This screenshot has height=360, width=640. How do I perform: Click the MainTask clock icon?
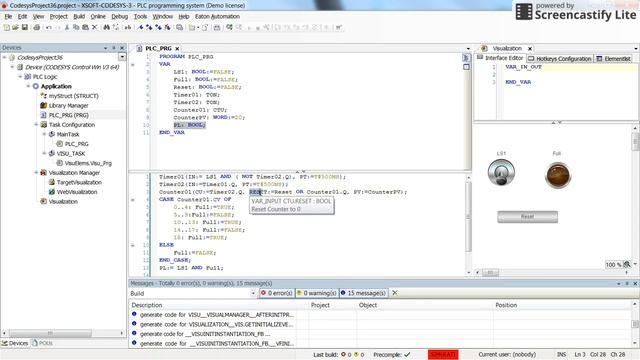coord(52,134)
